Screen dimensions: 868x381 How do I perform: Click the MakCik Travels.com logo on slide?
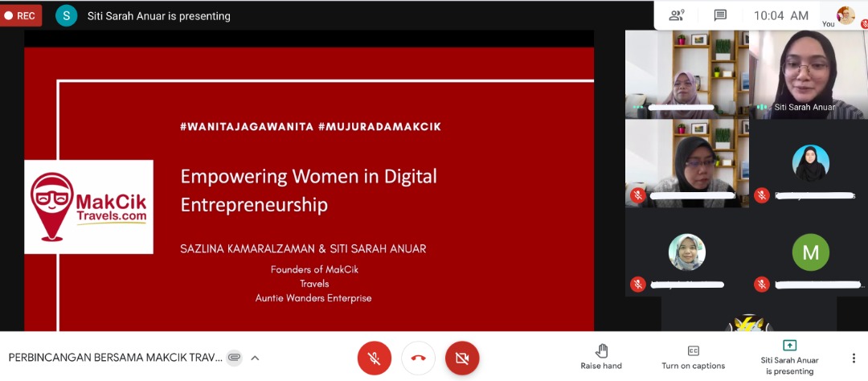point(88,207)
